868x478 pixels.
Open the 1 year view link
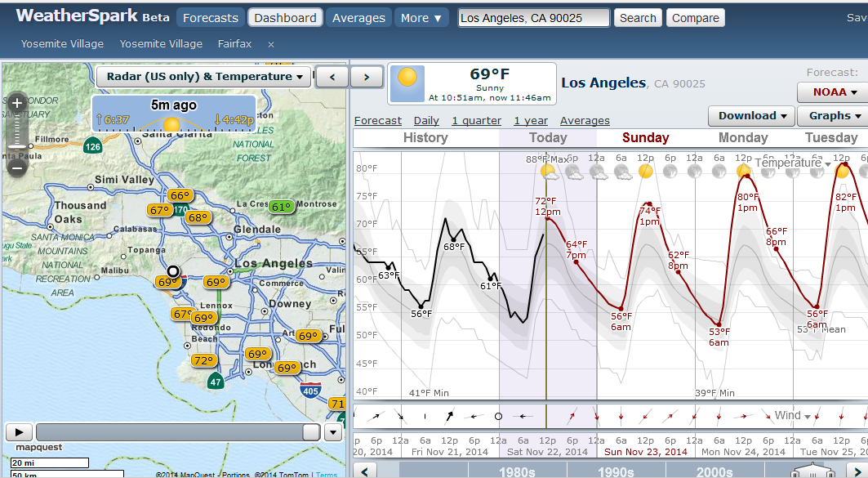[531, 121]
